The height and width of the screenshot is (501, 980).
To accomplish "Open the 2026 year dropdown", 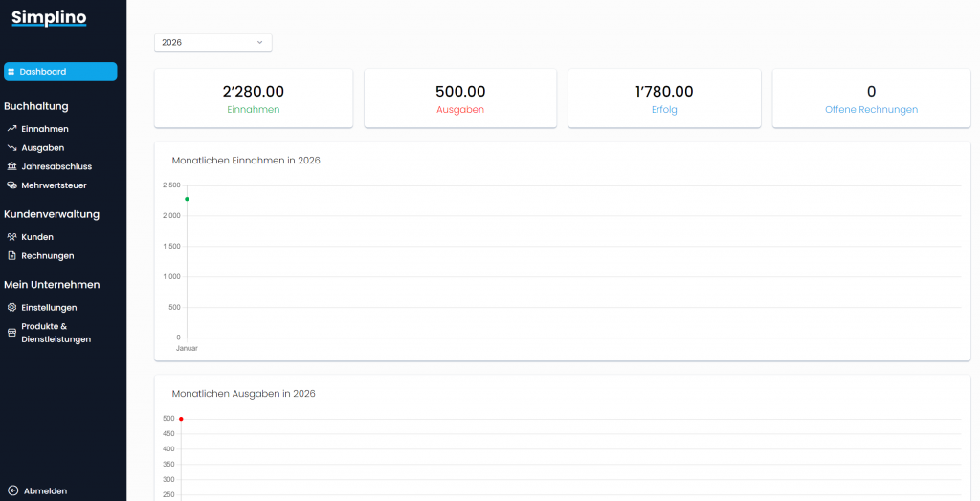I will tap(212, 42).
